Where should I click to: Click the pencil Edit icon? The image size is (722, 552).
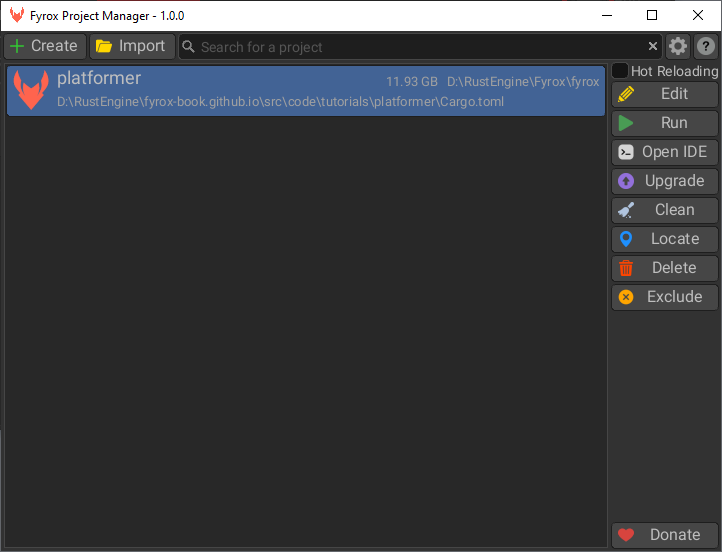point(626,94)
